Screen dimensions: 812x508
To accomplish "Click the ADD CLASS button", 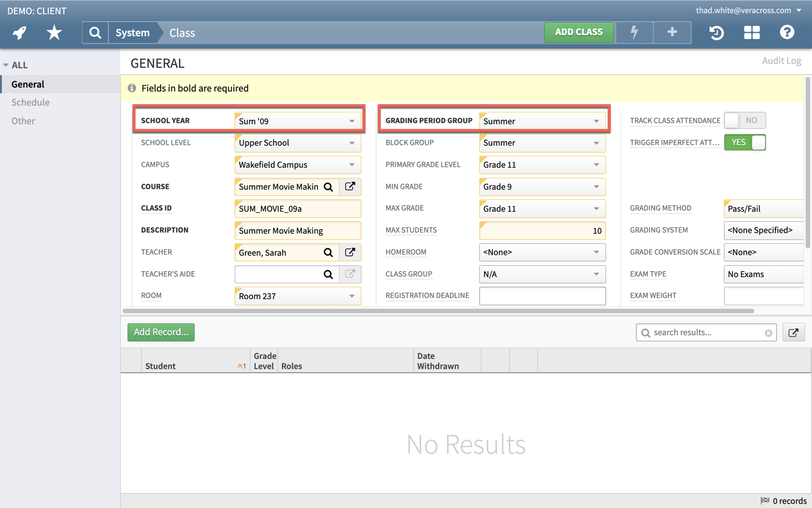I will pyautogui.click(x=579, y=32).
